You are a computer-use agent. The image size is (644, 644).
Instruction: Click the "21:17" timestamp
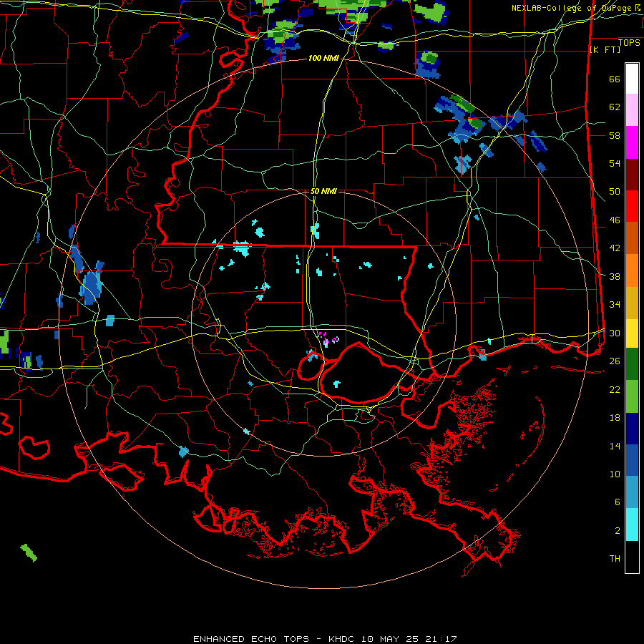pyautogui.click(x=441, y=639)
